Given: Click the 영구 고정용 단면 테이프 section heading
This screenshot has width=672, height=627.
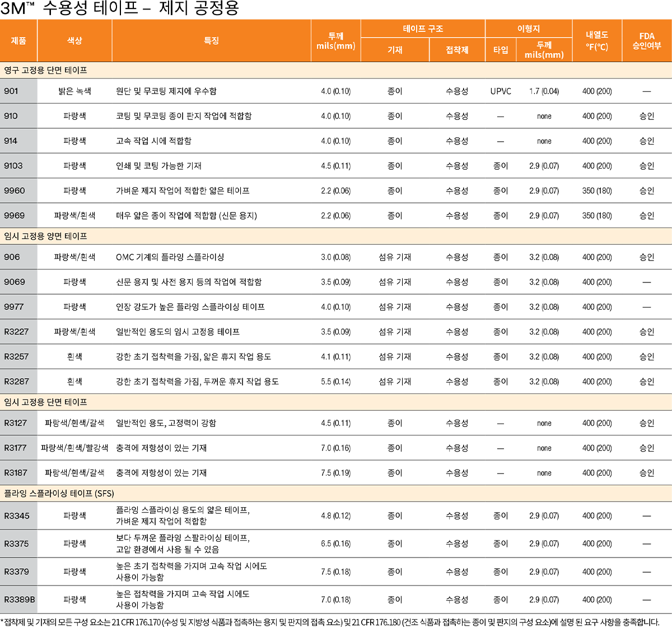Looking at the screenshot, I should (x=45, y=71).
